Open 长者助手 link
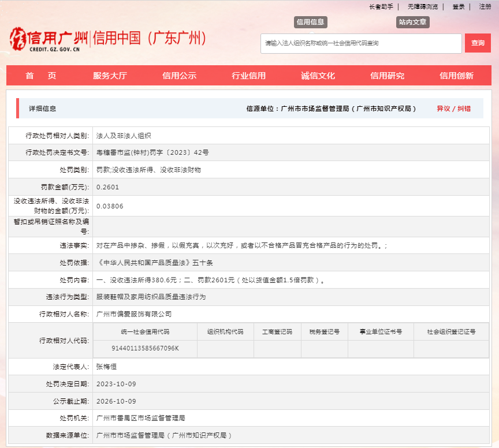Screen dimensions: 499x448 click(381, 7)
